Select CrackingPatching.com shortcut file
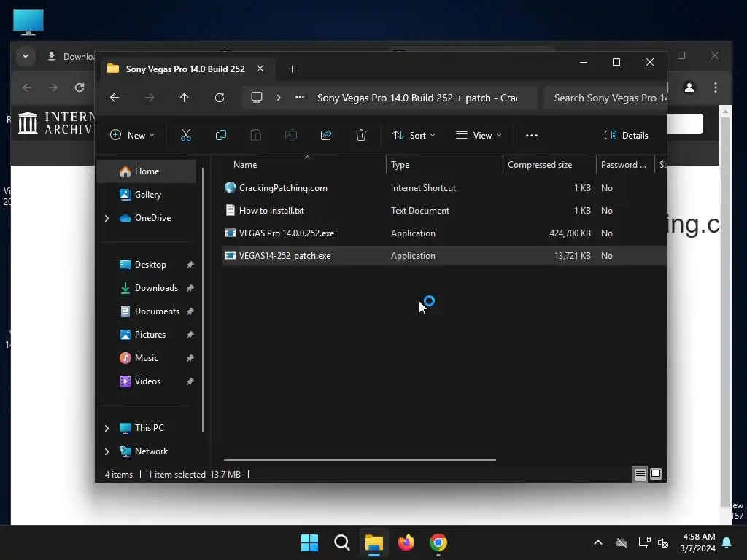Screen dimensions: 747x560 coord(444,188)
